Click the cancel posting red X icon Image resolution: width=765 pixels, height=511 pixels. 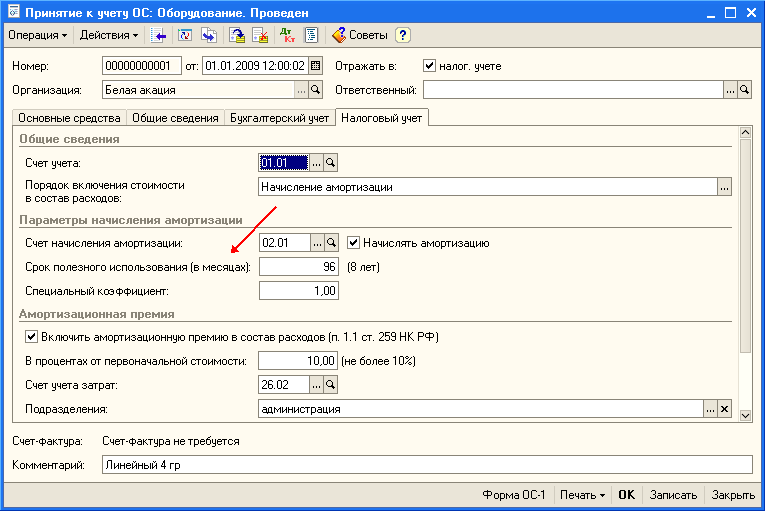click(x=261, y=35)
